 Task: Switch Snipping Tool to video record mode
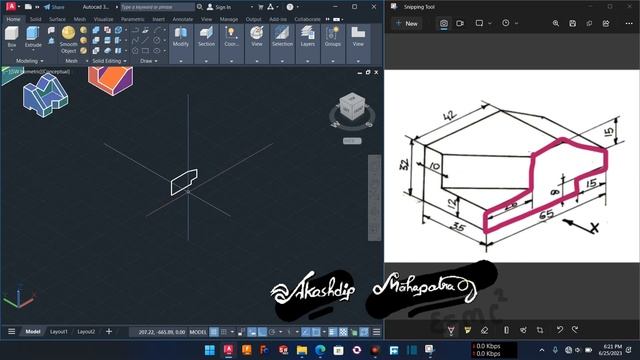coord(460,23)
